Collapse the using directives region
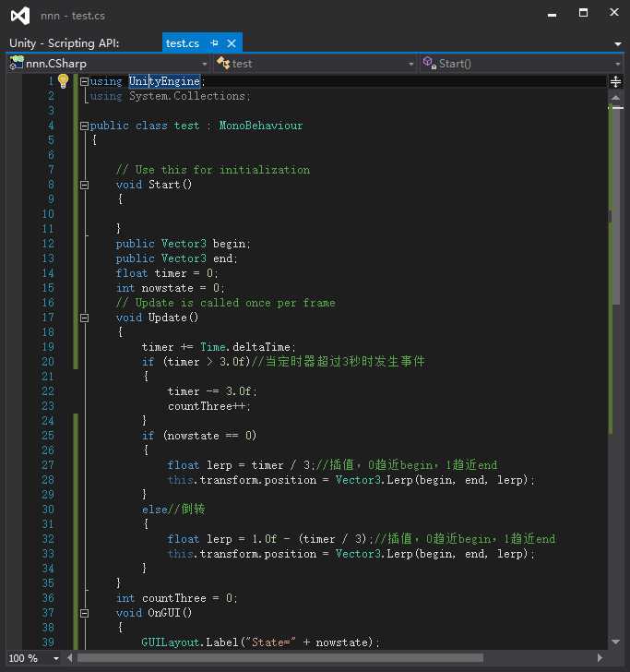This screenshot has width=630, height=672. (x=84, y=81)
